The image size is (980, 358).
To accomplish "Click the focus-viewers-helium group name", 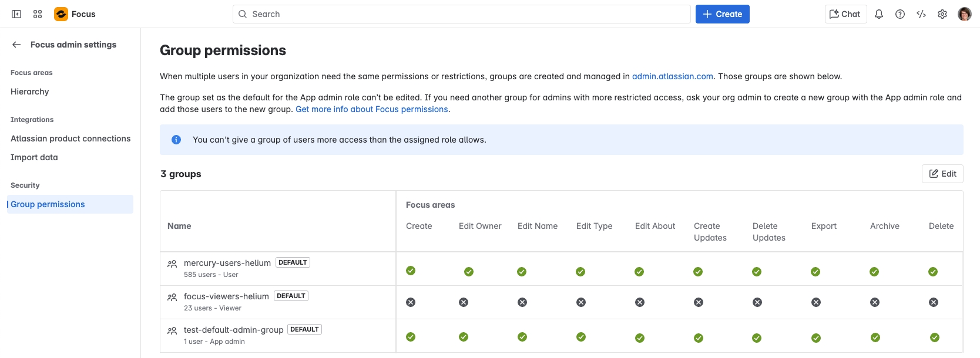I will tap(226, 296).
